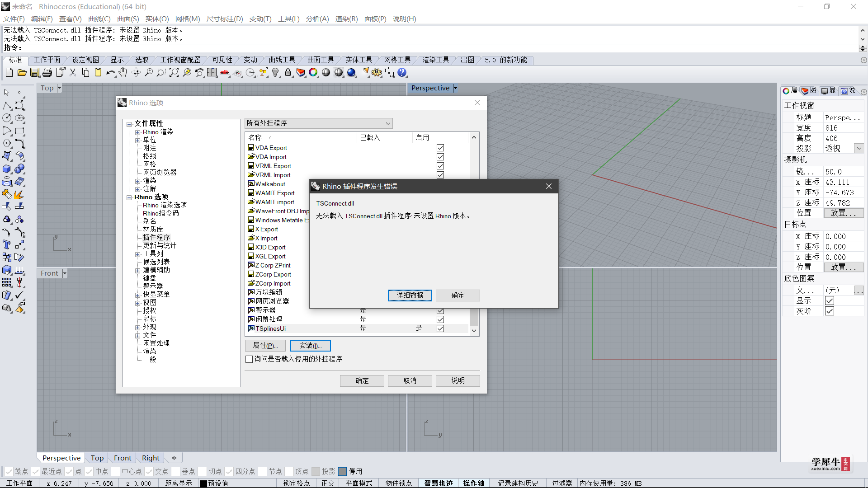This screenshot has height=488, width=868.
Task: Toggle TSplinesUi enabled checkbox
Action: pyautogui.click(x=440, y=328)
